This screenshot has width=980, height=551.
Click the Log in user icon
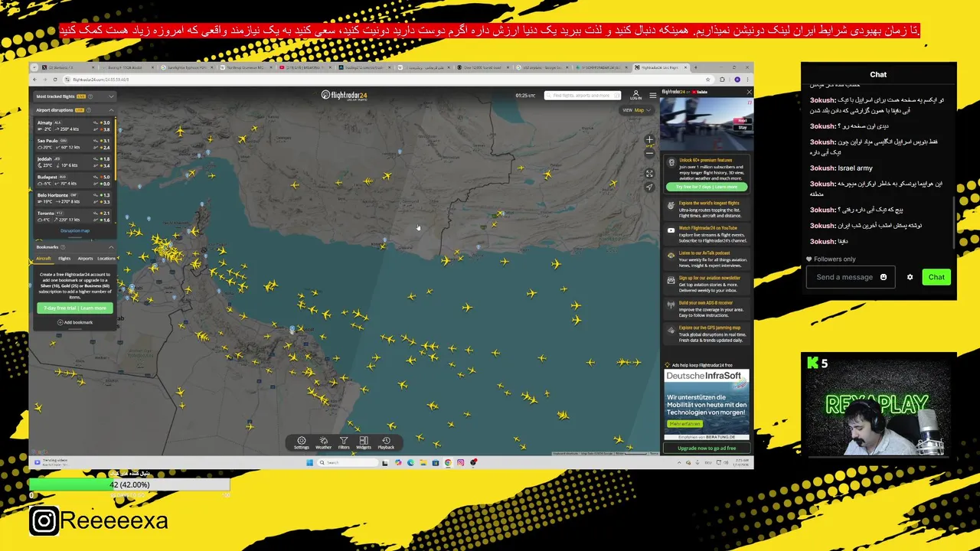[635, 95]
